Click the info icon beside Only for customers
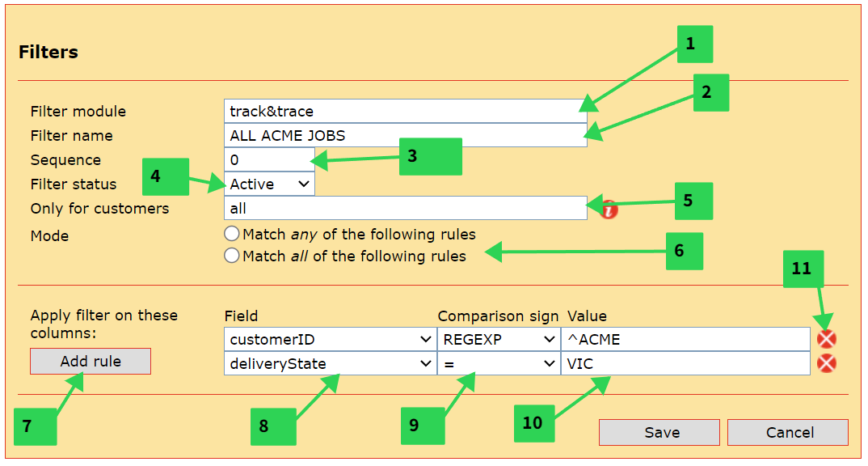 [x=609, y=210]
